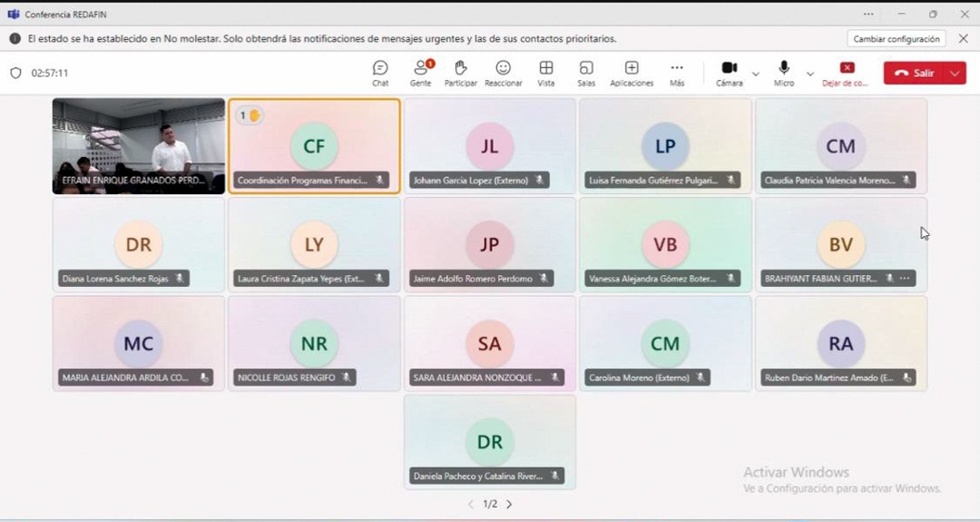Expand the camera options dropdown arrow

click(x=756, y=74)
